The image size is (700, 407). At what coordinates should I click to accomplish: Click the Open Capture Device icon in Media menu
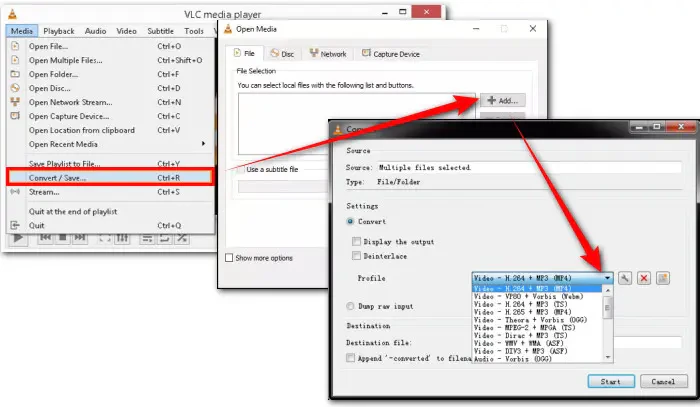coord(15,116)
